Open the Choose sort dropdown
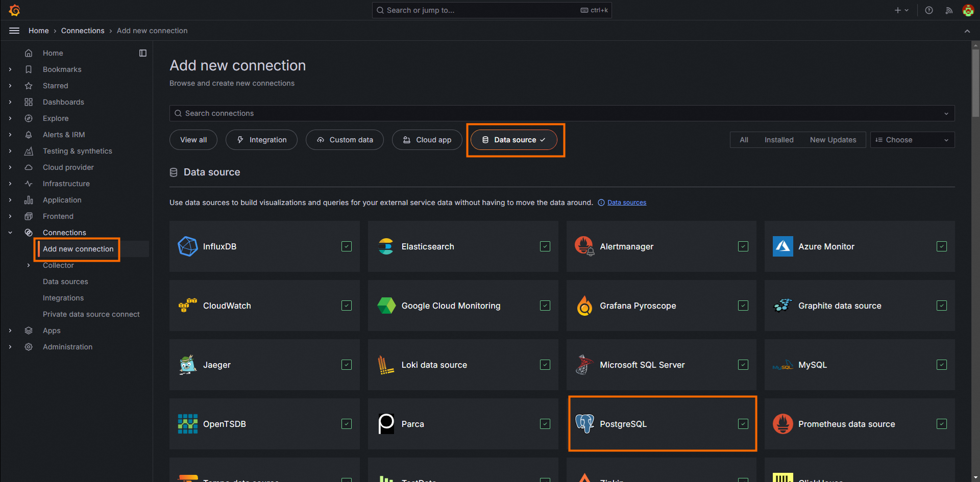The width and height of the screenshot is (980, 482). pos(912,140)
